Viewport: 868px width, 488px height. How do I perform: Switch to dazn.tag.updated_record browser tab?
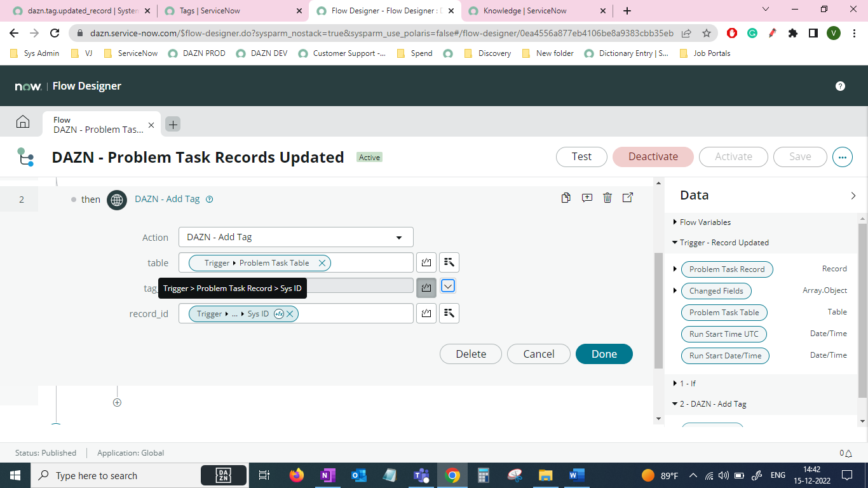(80, 11)
